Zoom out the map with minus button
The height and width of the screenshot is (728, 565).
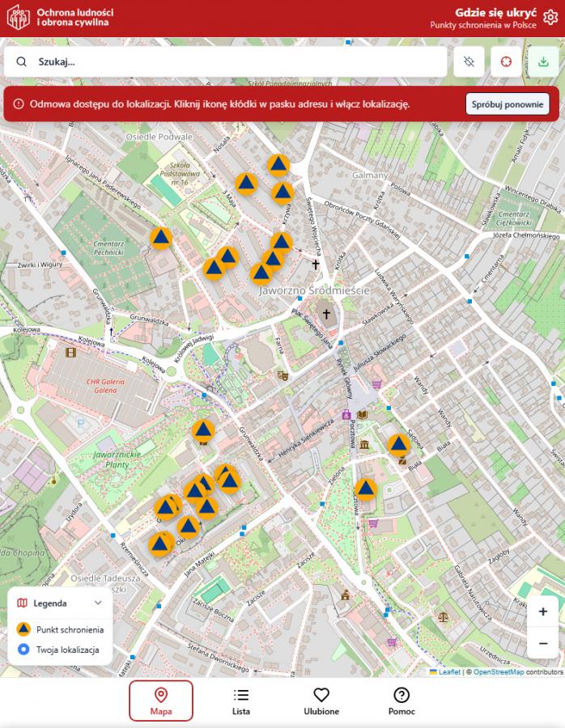tap(542, 643)
